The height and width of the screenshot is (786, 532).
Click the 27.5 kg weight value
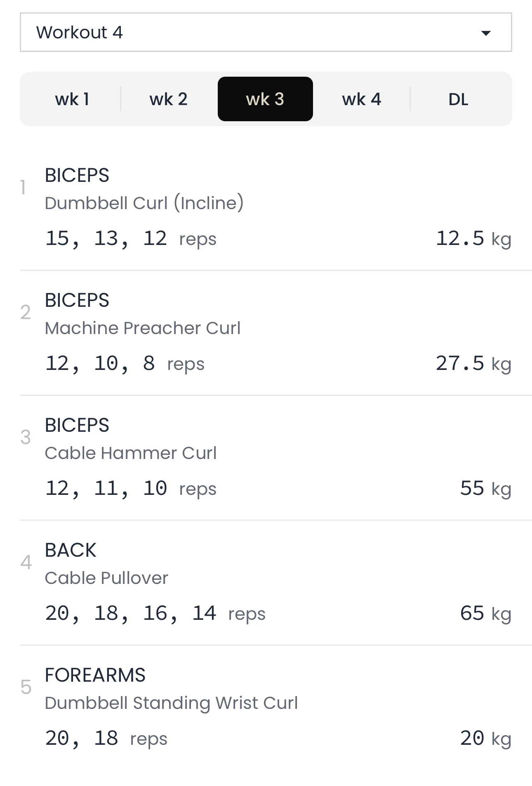pyautogui.click(x=473, y=364)
